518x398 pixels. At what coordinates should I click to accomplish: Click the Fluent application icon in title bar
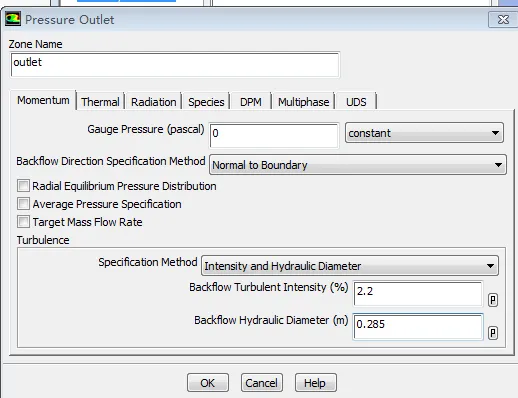tap(13, 19)
